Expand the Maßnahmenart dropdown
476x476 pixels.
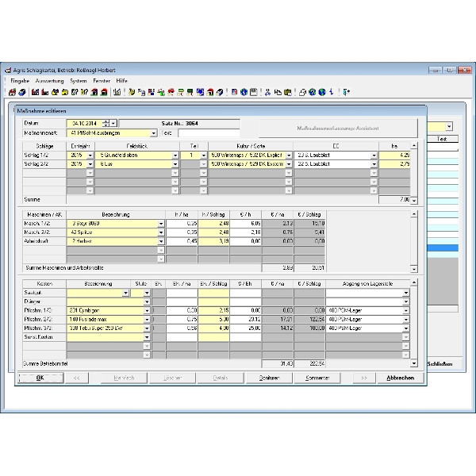(154, 133)
